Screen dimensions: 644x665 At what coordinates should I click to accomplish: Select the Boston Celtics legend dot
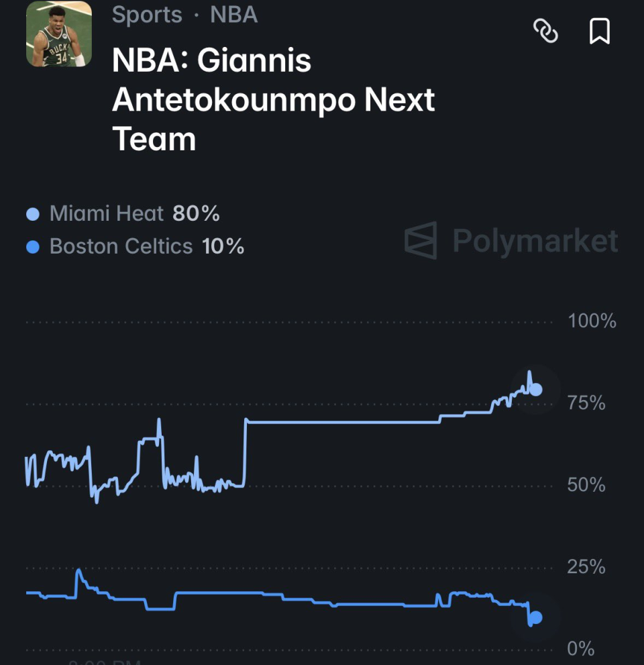[x=33, y=247]
